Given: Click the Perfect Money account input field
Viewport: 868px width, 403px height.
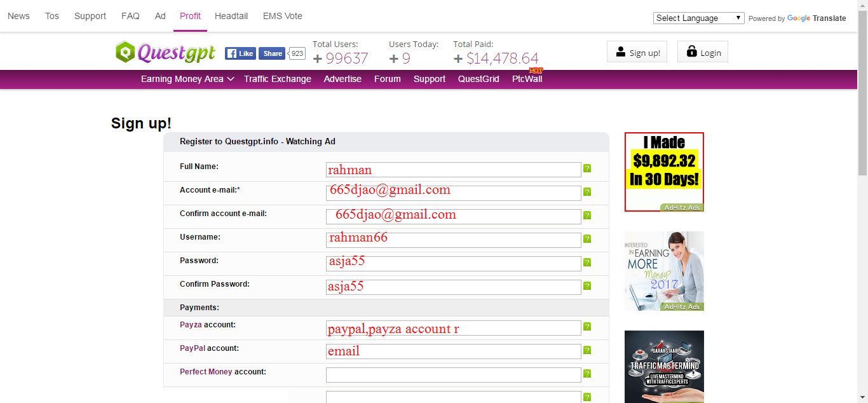Looking at the screenshot, I should tap(453, 375).
